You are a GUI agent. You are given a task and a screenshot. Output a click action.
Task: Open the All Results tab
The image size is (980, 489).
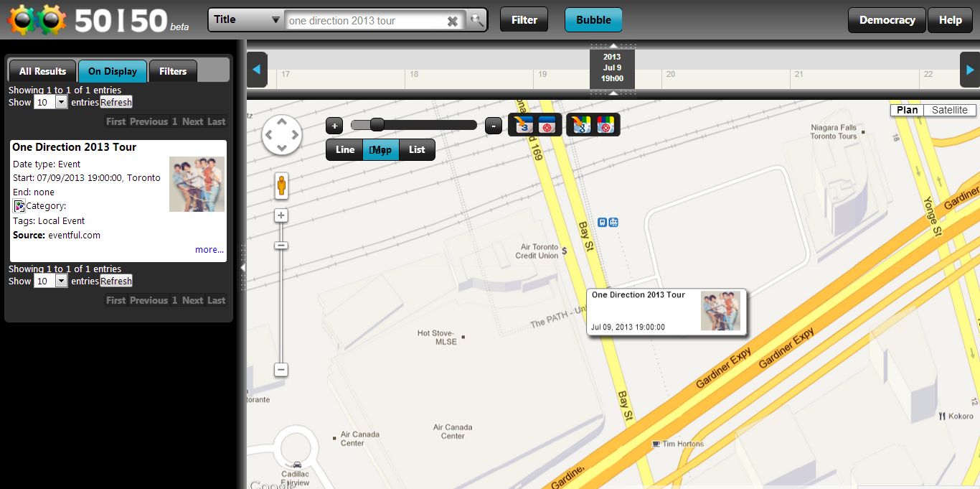click(x=42, y=71)
